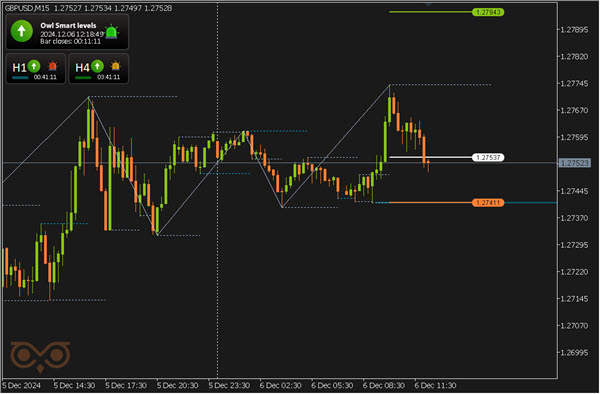Viewport: 600px width, 394px height.
Task: Click the 1.27895 price axis label
Action: coord(574,29)
